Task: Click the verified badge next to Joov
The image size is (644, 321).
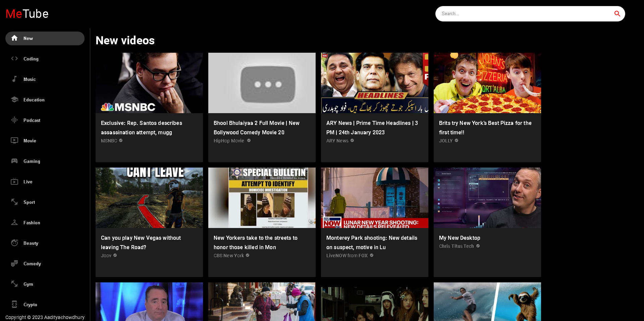Action: click(115, 255)
